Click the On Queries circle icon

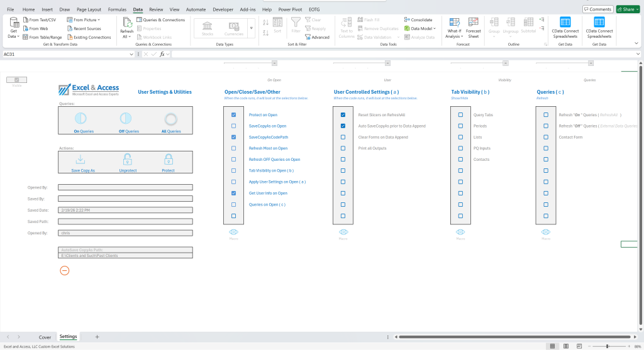pyautogui.click(x=80, y=119)
